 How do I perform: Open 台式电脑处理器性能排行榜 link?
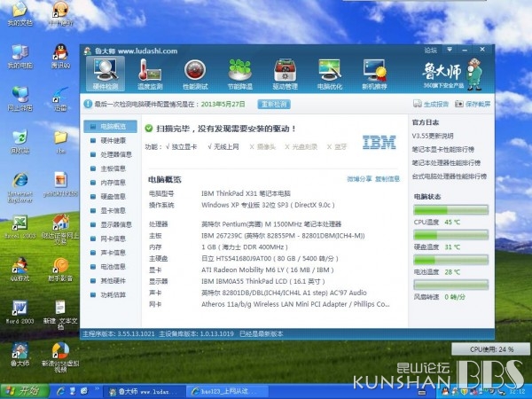(x=450, y=176)
